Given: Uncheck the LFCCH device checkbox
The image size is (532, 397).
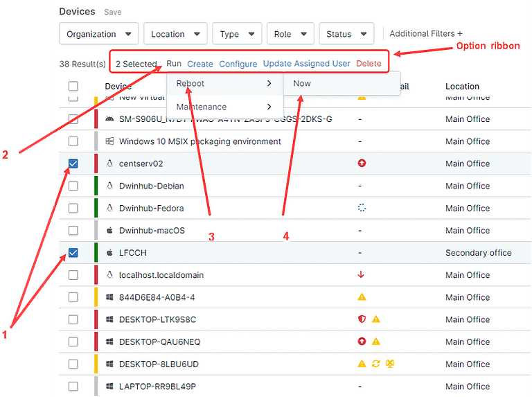Looking at the screenshot, I should pyautogui.click(x=73, y=253).
